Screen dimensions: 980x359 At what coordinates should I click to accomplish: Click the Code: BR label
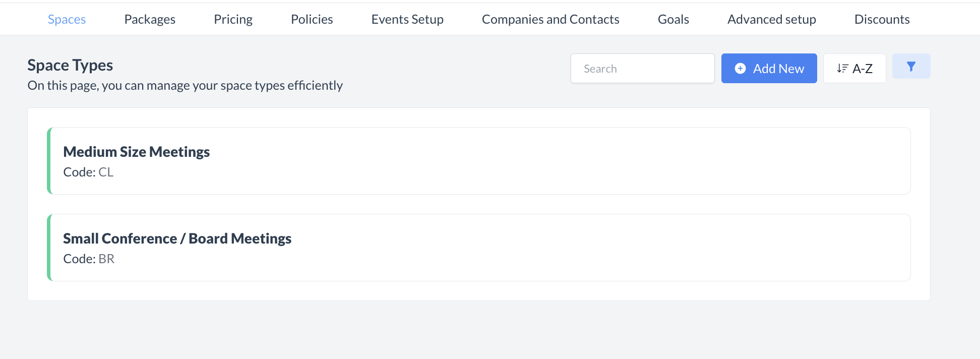point(89,259)
